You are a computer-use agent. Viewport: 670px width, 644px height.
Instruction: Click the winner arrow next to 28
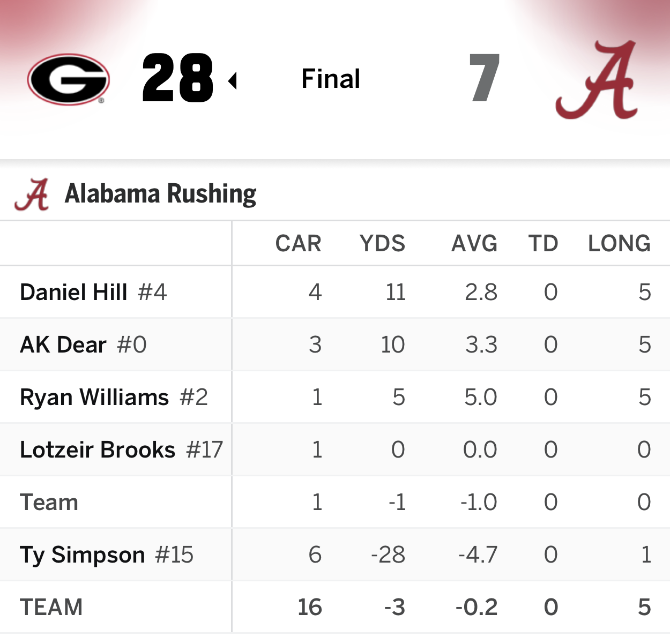coord(232,81)
